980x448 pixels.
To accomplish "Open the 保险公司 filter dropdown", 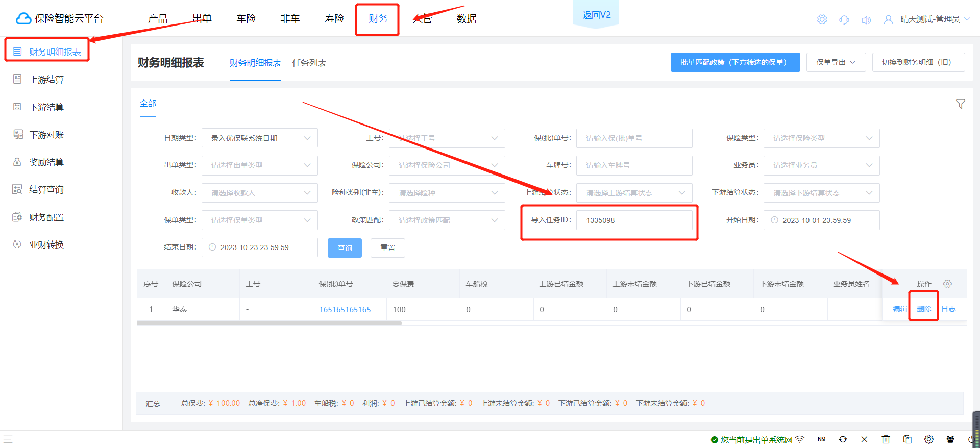I will [x=447, y=165].
